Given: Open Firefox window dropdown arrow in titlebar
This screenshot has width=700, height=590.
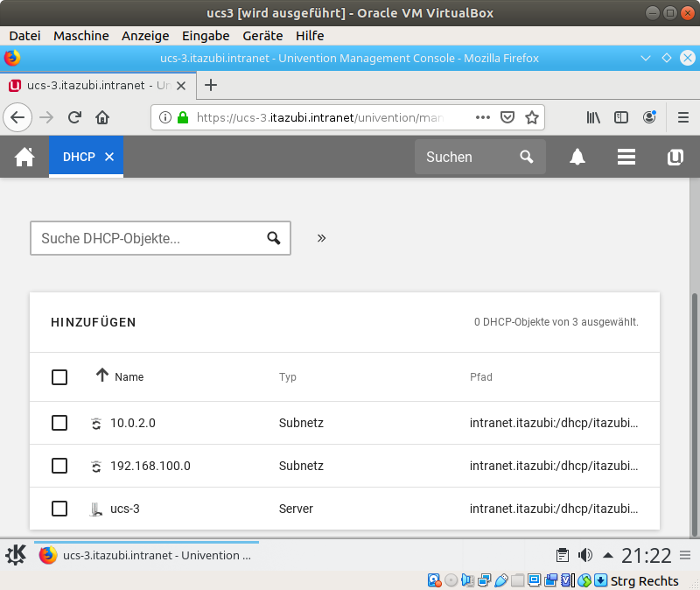Looking at the screenshot, I should (646, 58).
